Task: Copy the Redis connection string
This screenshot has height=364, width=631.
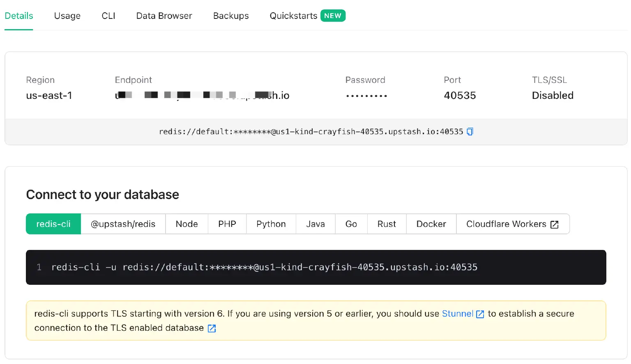Action: click(470, 131)
